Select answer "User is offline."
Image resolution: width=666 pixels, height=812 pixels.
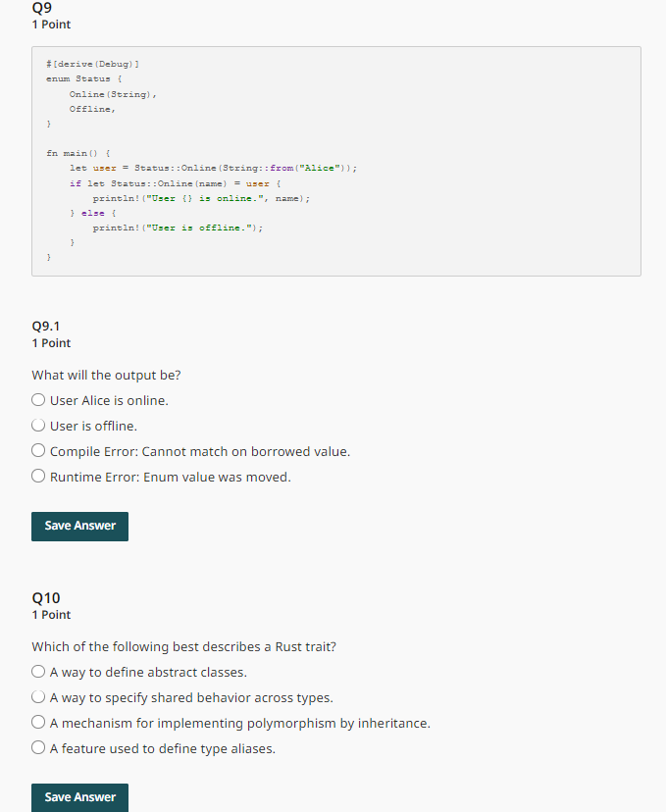[x=37, y=425]
